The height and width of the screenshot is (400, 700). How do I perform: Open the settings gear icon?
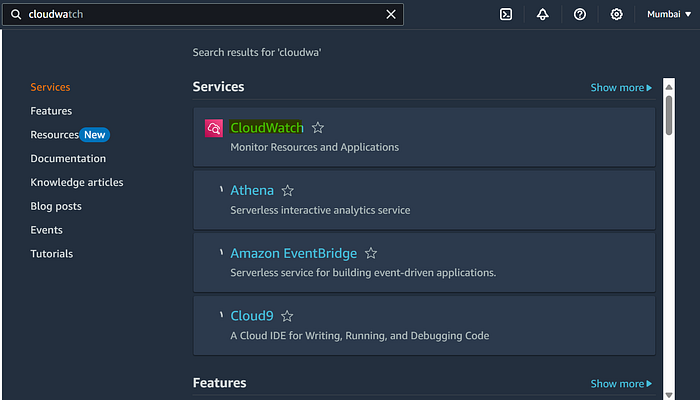(x=617, y=14)
